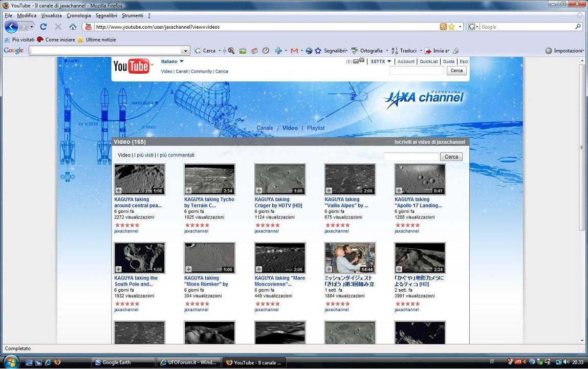Open the Strumenti menu
Screen dimensions: 588x369
(x=133, y=15)
